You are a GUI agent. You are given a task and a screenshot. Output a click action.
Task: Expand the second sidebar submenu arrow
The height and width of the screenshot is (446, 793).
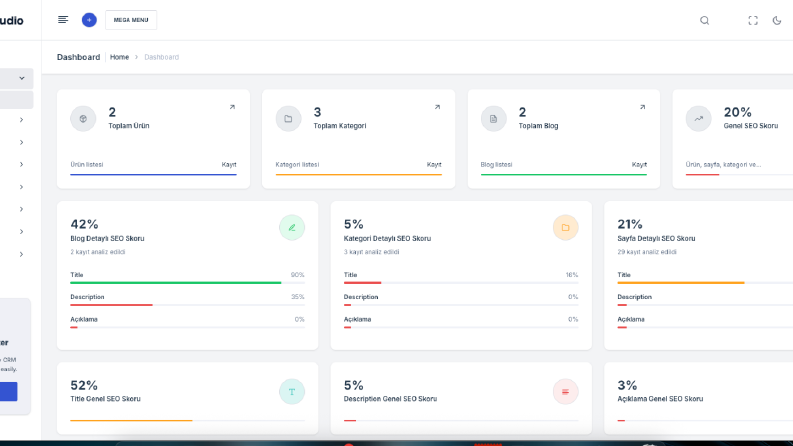coord(21,143)
